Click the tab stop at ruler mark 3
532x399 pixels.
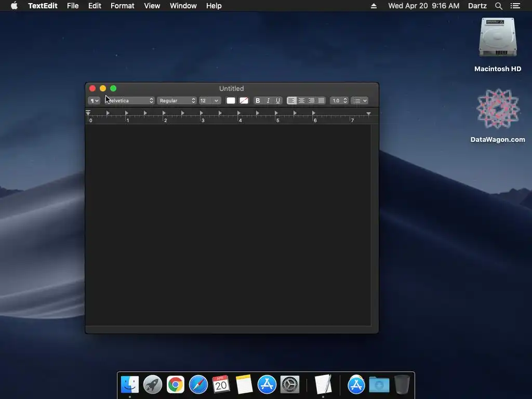click(202, 113)
